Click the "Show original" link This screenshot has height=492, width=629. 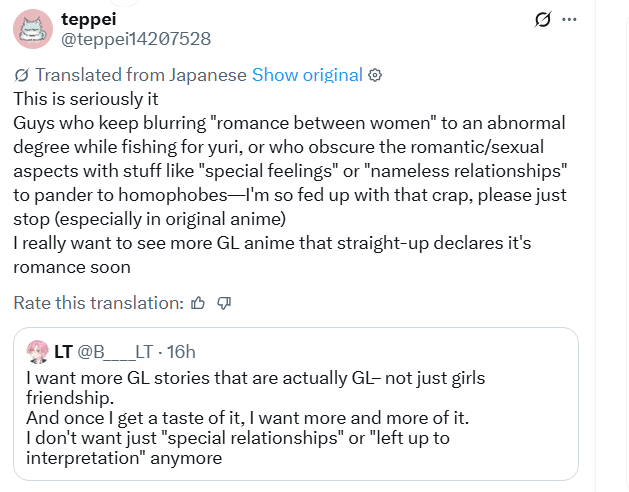click(x=307, y=75)
